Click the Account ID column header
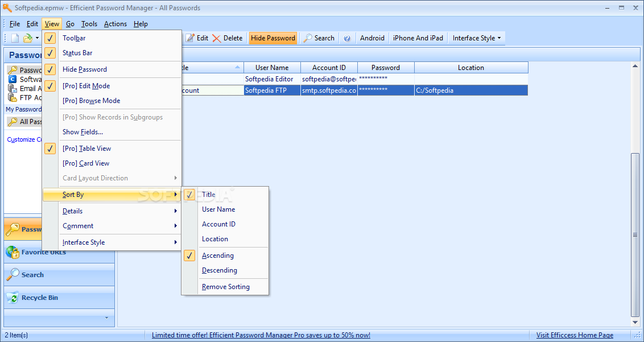The width and height of the screenshot is (644, 342). click(x=329, y=67)
